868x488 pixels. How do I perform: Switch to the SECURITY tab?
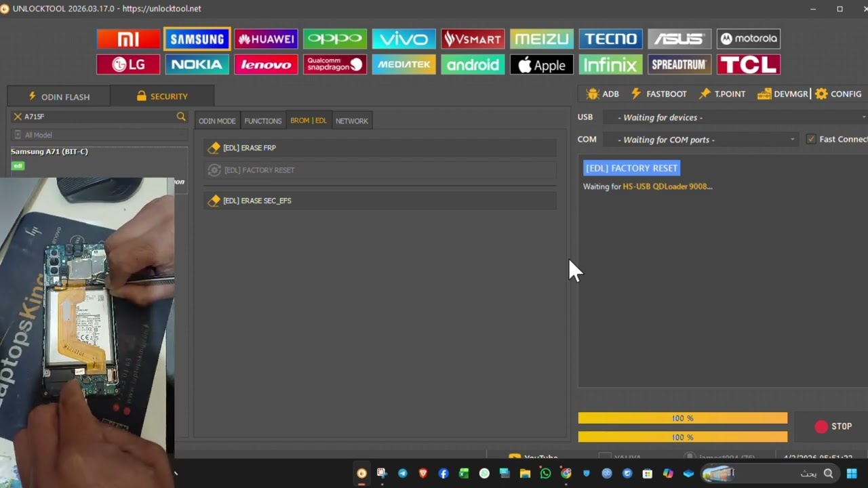(x=161, y=96)
